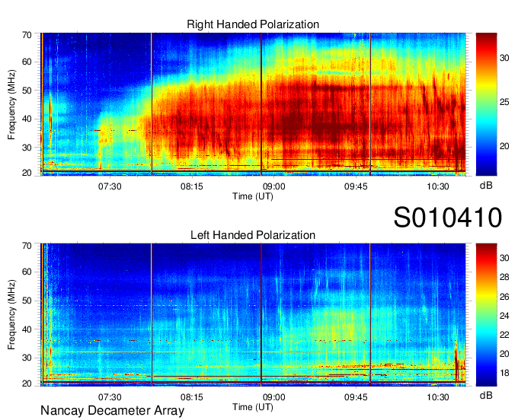Viewport: 518px width, 420px height.
Task: Click the 08:15 tick of Right Handed plot
Action: (x=192, y=186)
